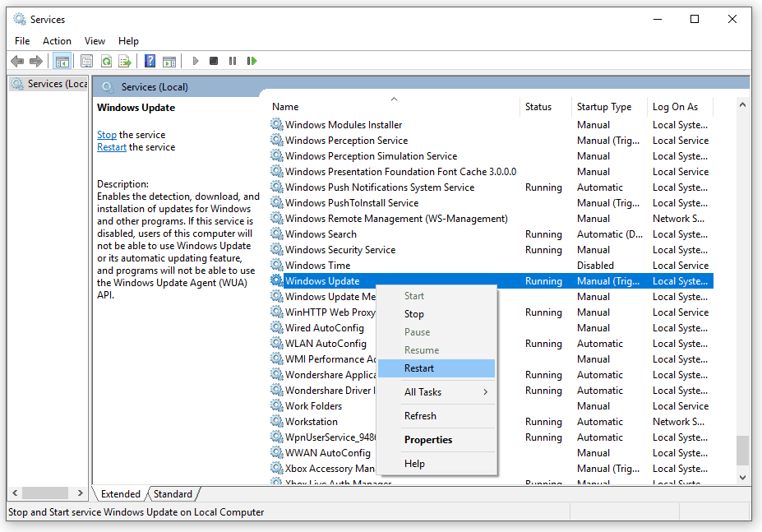Viewport: 762px width, 532px height.
Task: Open the View menu
Action: 95,41
